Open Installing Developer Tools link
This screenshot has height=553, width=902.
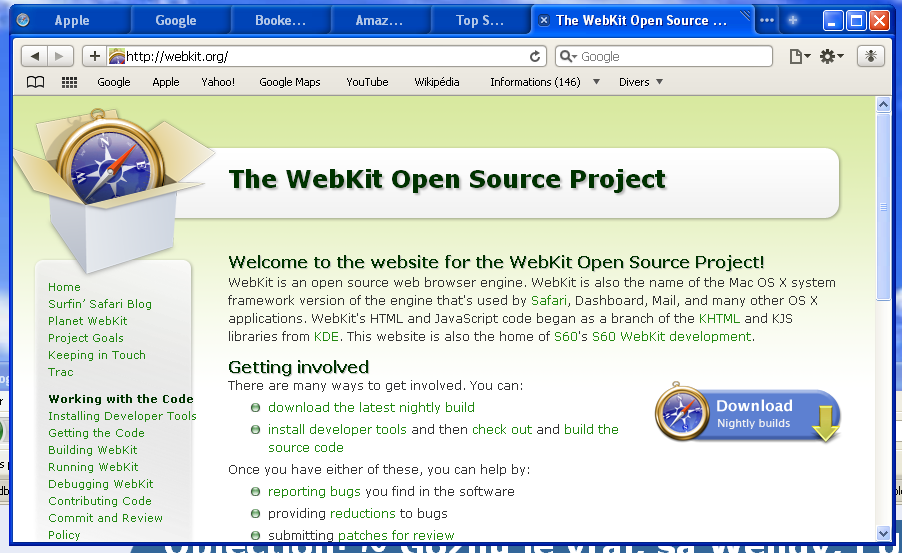click(x=123, y=416)
